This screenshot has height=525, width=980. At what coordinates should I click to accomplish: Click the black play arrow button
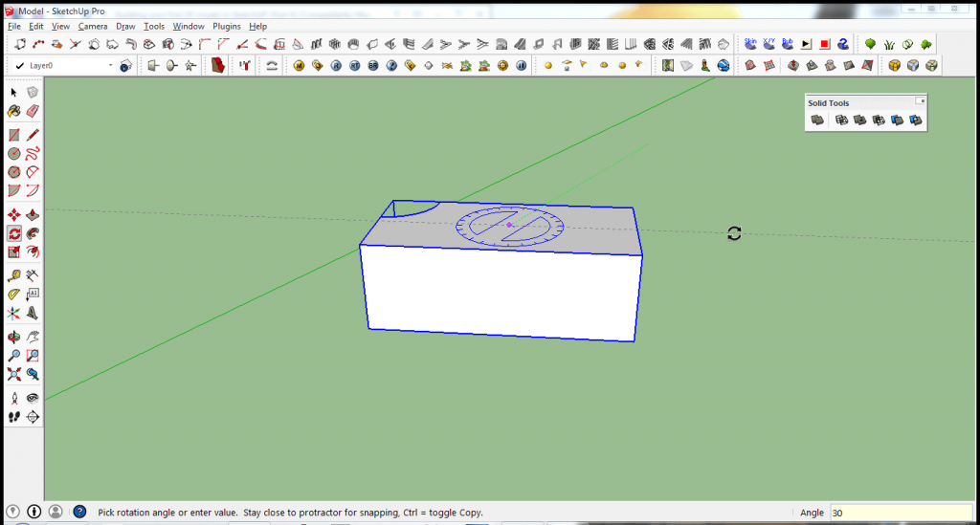(x=806, y=44)
